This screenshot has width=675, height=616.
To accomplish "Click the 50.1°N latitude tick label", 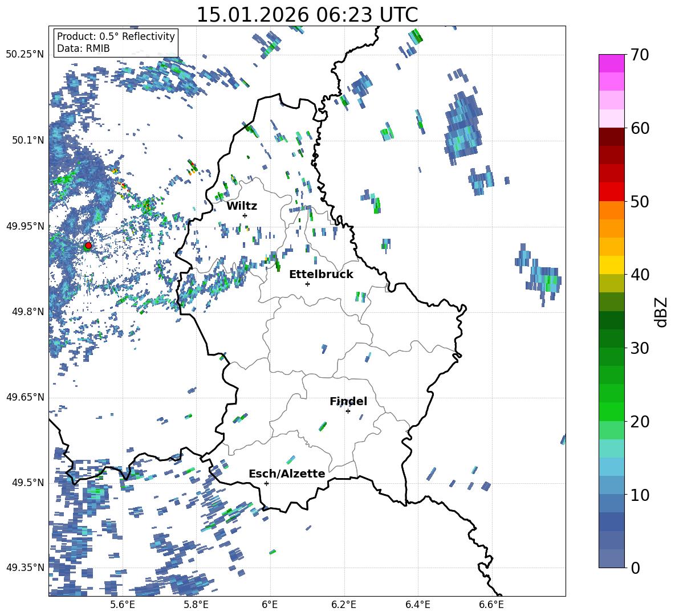I will [x=29, y=140].
